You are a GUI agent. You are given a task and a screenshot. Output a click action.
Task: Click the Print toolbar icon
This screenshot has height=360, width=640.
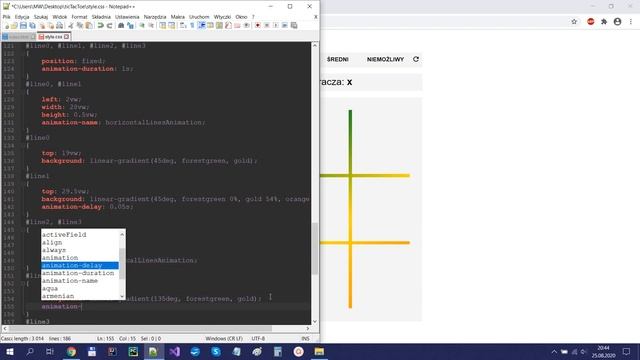tap(60, 26)
